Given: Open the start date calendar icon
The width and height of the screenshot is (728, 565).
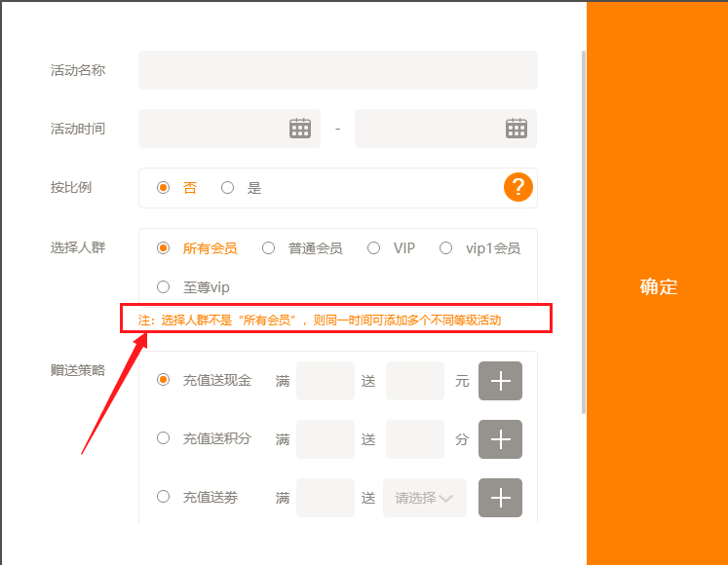Looking at the screenshot, I should point(299,129).
